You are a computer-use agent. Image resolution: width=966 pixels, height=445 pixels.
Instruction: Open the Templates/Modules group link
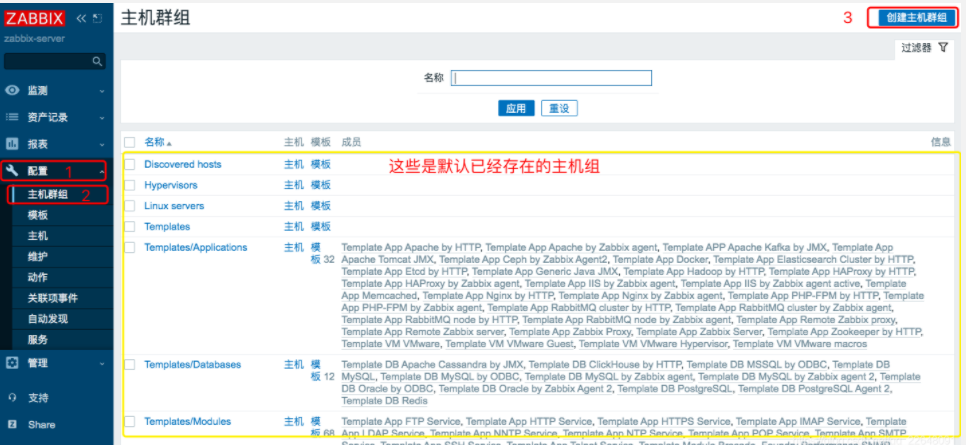tap(187, 422)
